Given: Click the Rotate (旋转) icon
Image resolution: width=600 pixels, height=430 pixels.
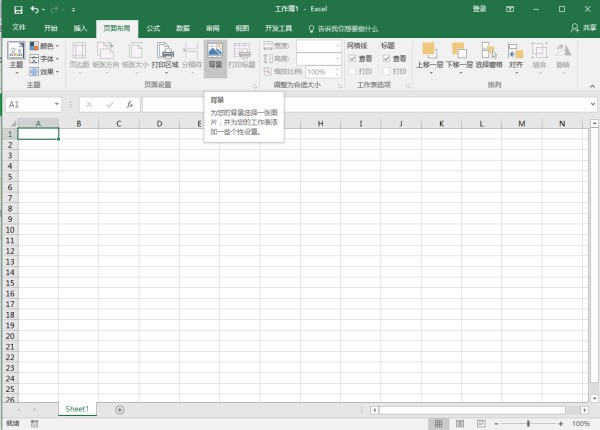Looking at the screenshot, I should [563, 51].
